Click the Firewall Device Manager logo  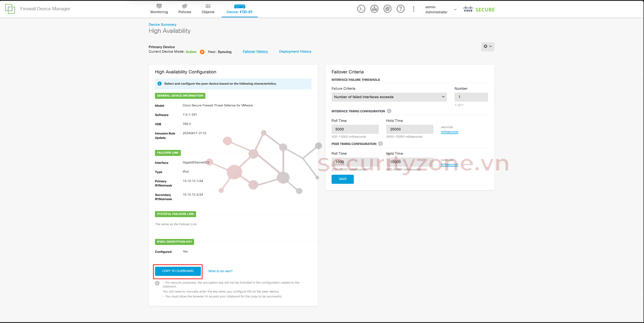pos(10,9)
